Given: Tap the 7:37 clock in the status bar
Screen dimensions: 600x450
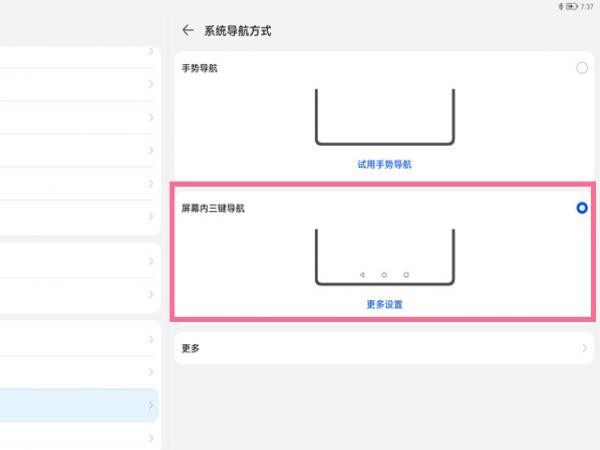Looking at the screenshot, I should tap(587, 7).
